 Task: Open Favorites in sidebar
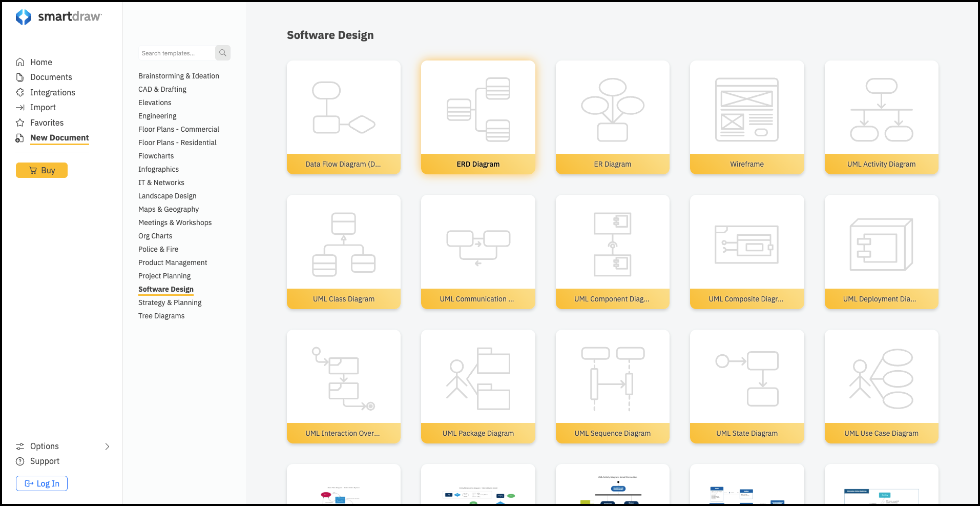point(47,123)
